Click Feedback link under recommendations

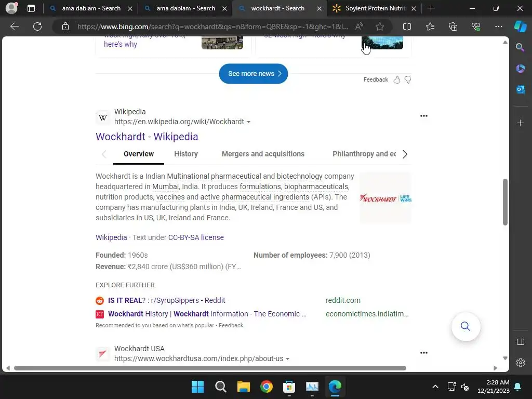click(231, 325)
